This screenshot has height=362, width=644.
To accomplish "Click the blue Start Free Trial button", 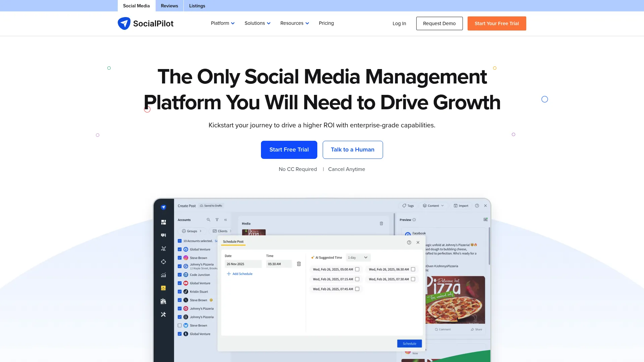I will [x=289, y=150].
